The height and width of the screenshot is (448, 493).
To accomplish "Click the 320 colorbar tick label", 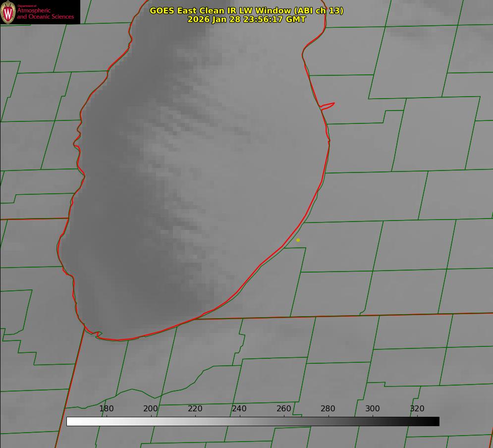I will tap(417, 409).
